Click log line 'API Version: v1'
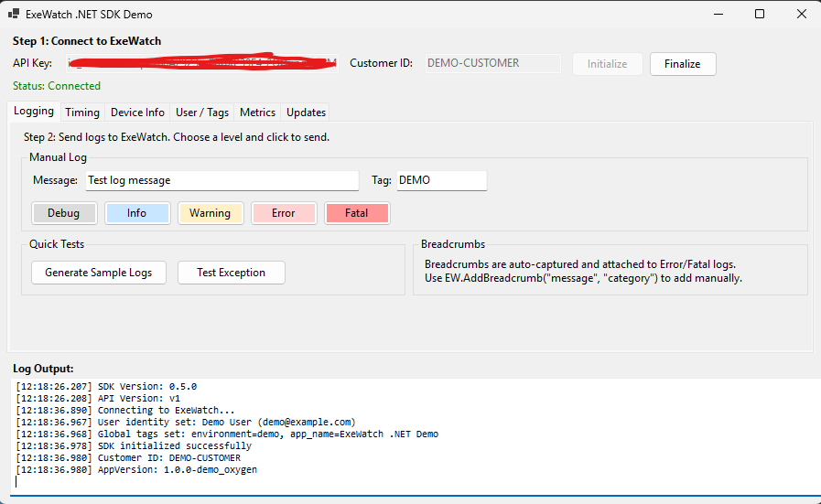The image size is (821, 504). click(98, 398)
